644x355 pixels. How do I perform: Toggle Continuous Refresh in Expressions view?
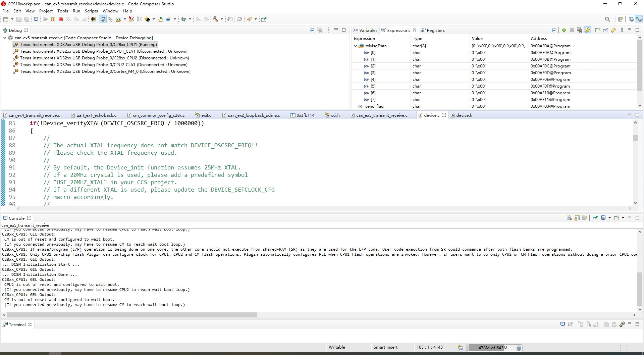point(588,30)
